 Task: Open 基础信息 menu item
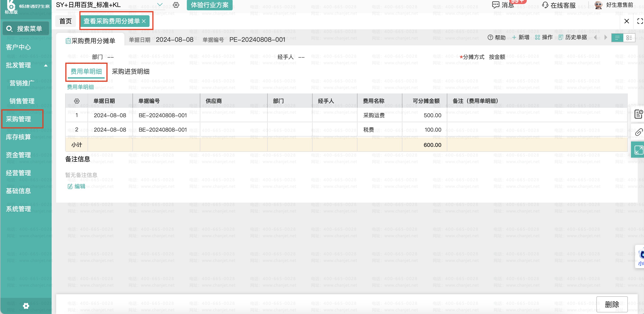click(x=18, y=191)
